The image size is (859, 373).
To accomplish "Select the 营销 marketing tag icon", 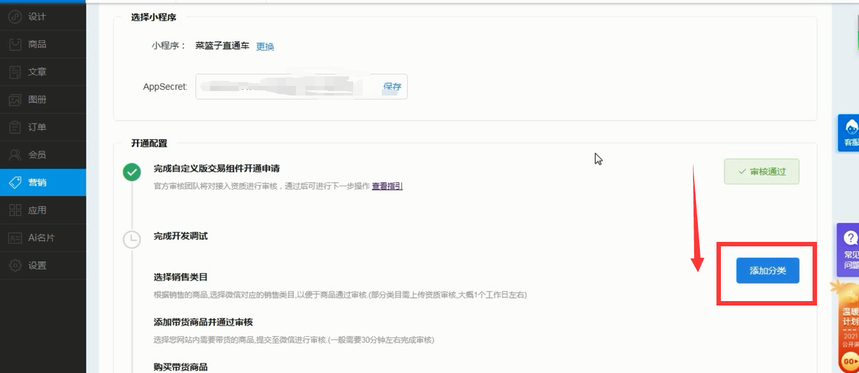I will tap(15, 182).
